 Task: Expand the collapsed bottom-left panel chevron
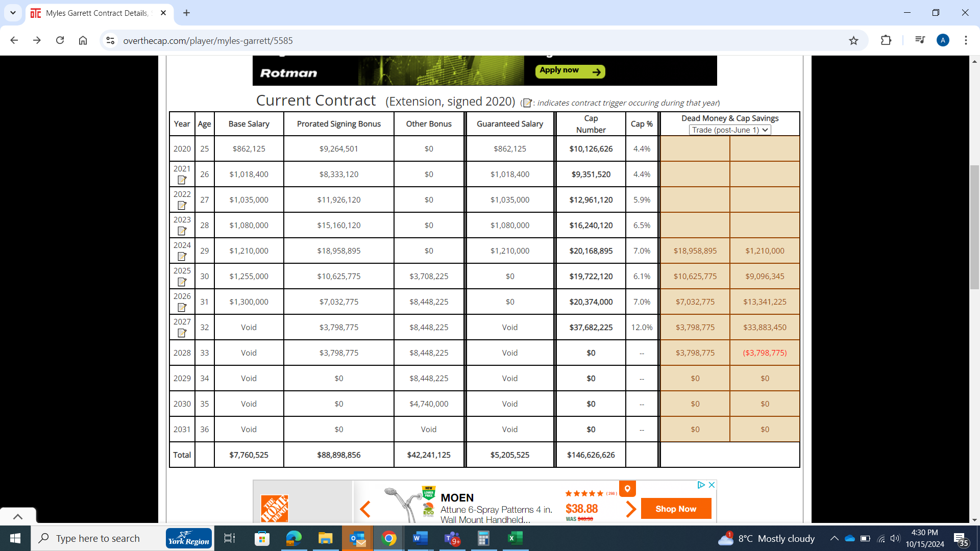click(18, 516)
